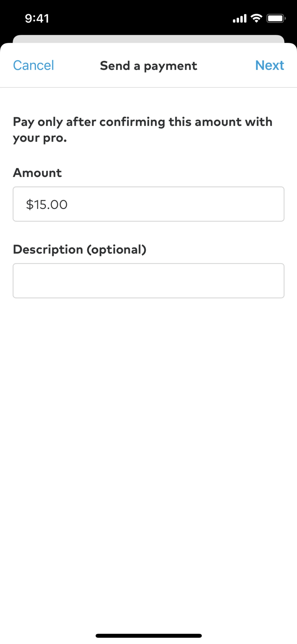Tap the "Send a payment" title
The height and width of the screenshot is (644, 297).
pos(148,66)
